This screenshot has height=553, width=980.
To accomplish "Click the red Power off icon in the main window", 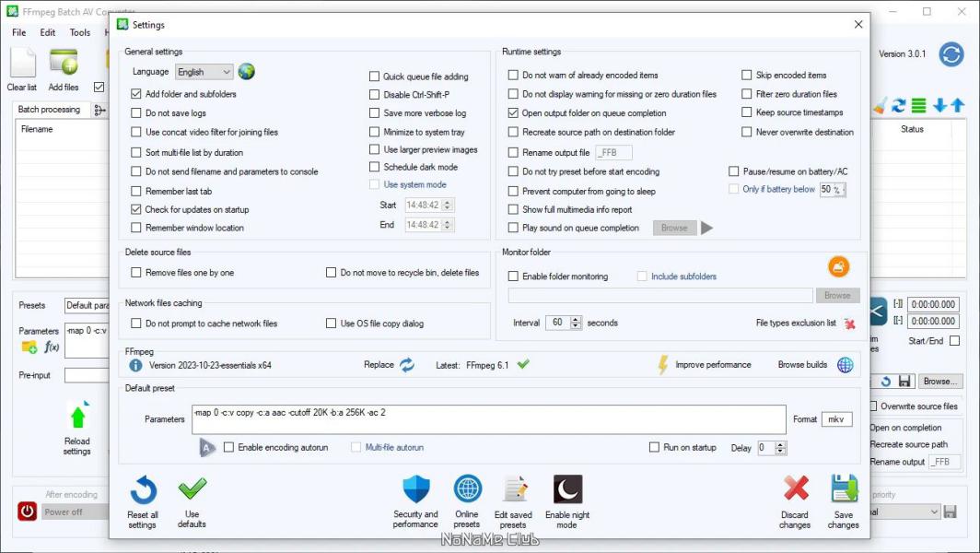I will point(27,512).
